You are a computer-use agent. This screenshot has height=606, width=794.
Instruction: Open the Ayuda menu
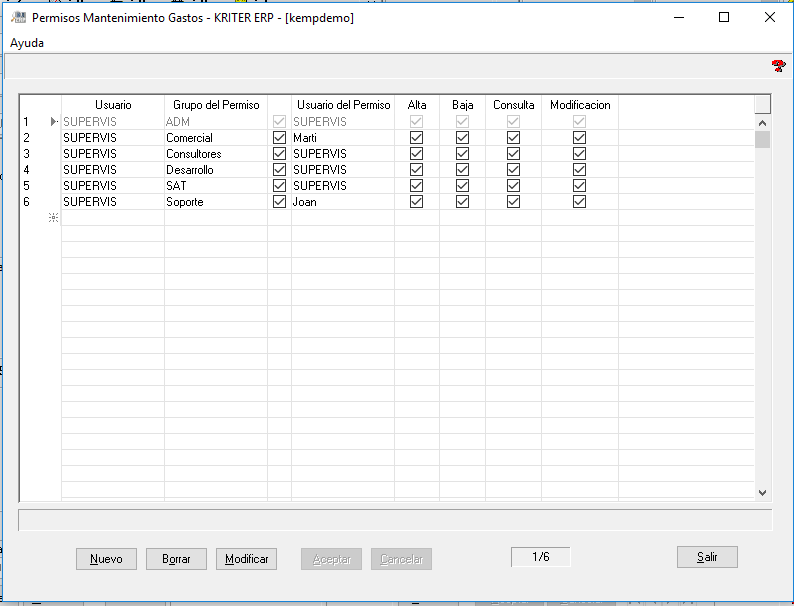coord(27,43)
